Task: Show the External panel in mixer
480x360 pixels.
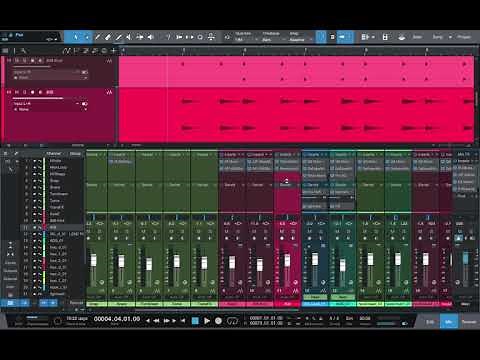Action: (10, 278)
